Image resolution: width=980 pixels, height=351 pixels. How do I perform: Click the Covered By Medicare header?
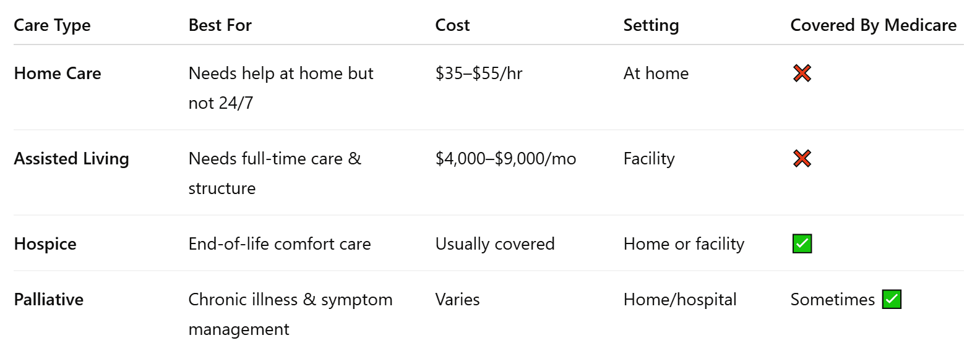coord(873,25)
